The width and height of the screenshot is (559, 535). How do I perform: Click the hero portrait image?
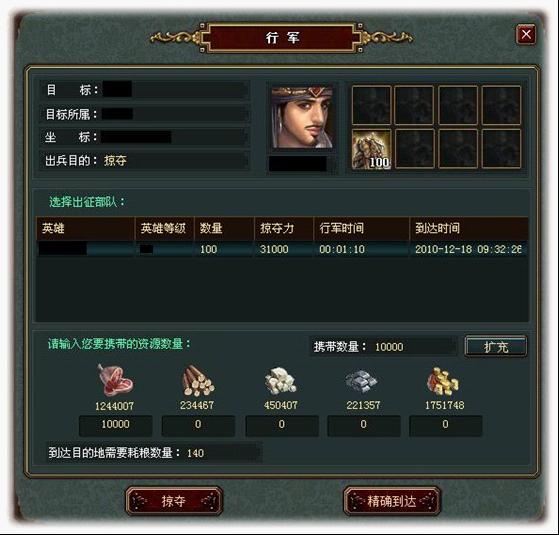point(302,118)
